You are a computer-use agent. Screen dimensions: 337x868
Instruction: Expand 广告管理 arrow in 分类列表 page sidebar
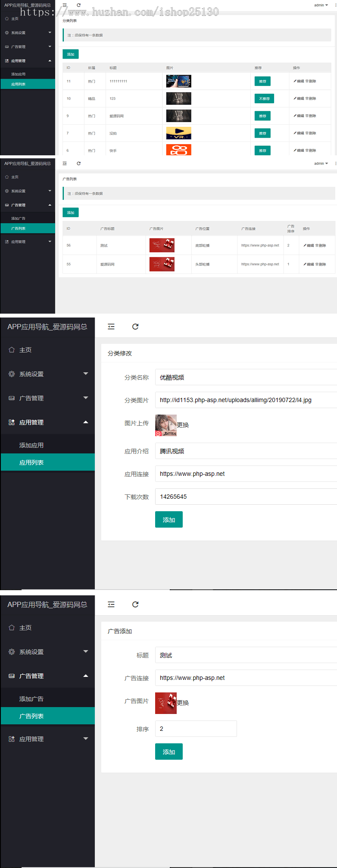[x=50, y=47]
